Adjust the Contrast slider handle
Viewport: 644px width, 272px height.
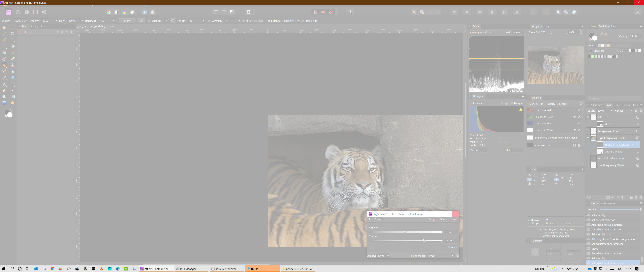tap(424, 241)
